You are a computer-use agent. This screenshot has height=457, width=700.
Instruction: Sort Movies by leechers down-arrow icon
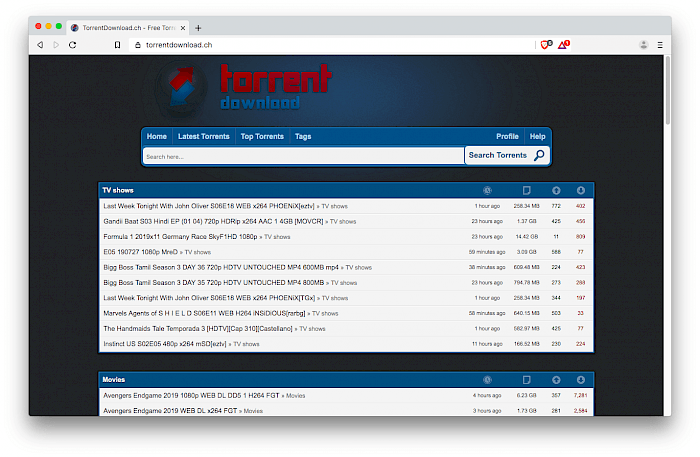pyautogui.click(x=580, y=380)
